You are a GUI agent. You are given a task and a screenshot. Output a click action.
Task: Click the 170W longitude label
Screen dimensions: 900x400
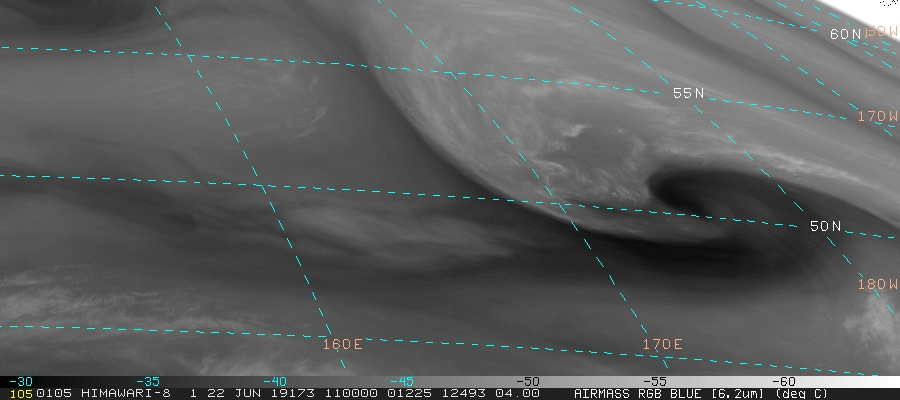coord(878,117)
